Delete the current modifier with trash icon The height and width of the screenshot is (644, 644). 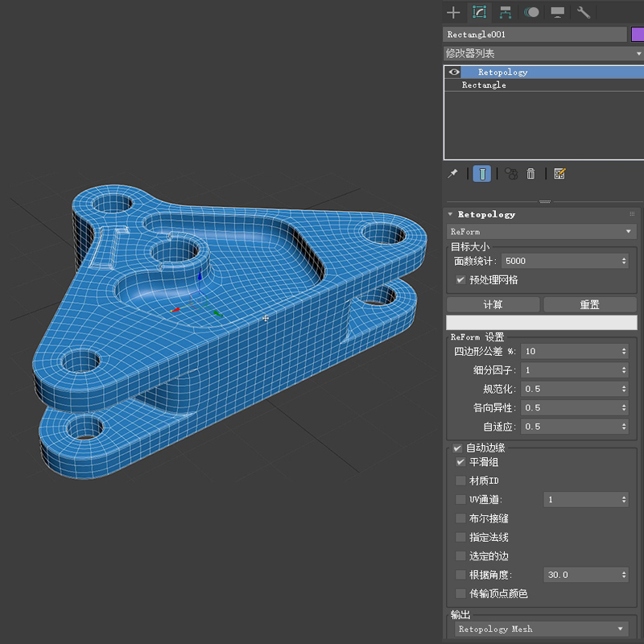532,173
